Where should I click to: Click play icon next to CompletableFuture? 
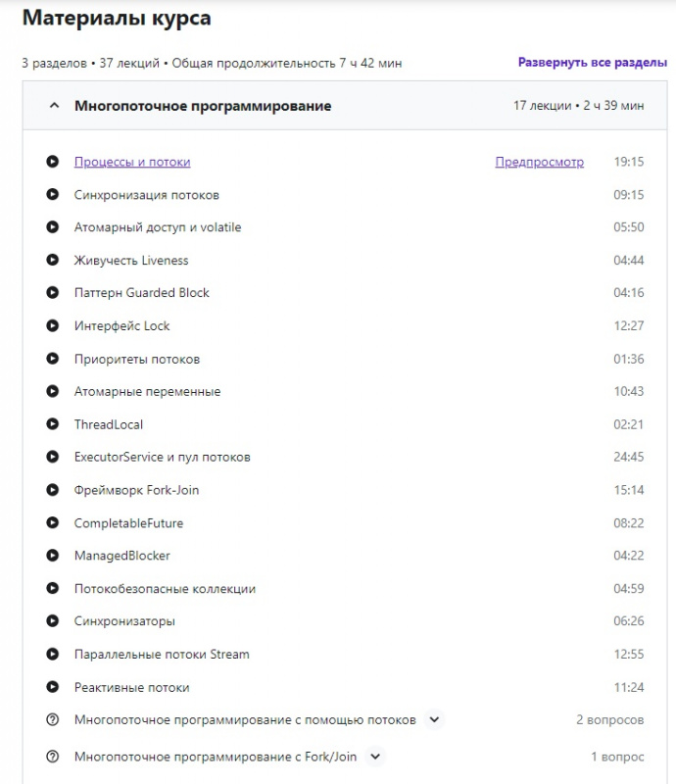[x=53, y=523]
